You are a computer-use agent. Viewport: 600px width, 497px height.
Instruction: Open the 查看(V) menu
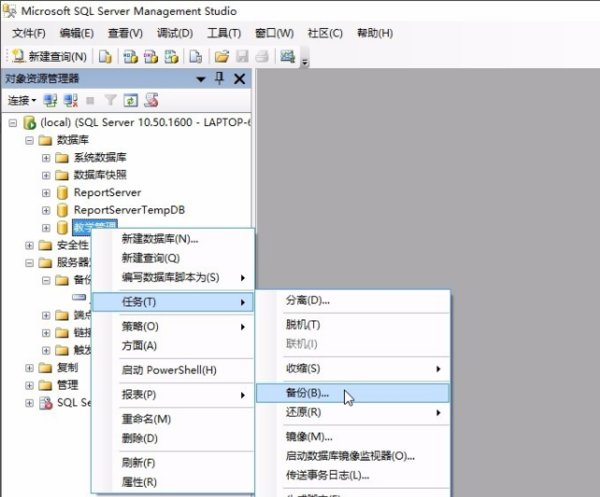coord(125,33)
